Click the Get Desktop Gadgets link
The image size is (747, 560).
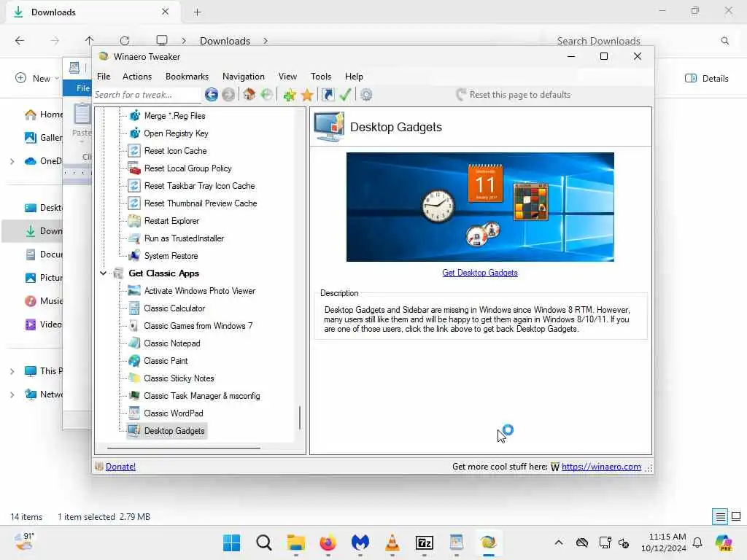click(x=480, y=273)
